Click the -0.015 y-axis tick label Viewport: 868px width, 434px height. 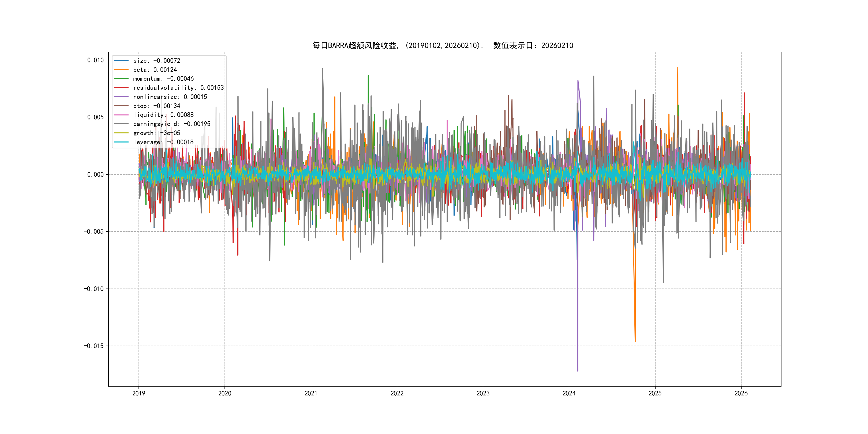[94, 346]
